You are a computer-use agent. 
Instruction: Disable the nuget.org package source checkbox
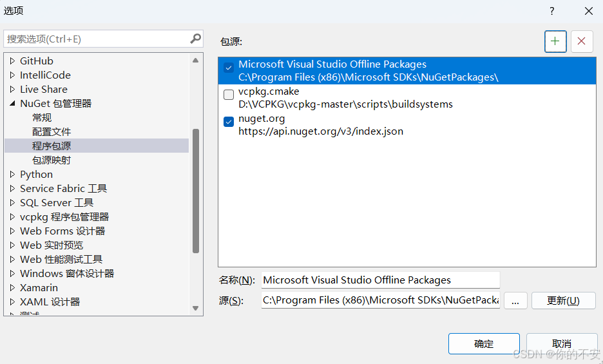click(x=229, y=122)
